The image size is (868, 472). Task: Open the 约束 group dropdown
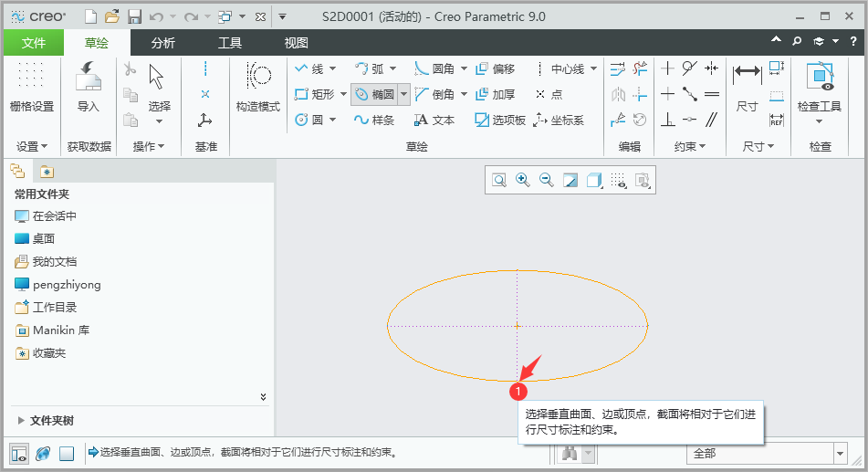click(690, 146)
